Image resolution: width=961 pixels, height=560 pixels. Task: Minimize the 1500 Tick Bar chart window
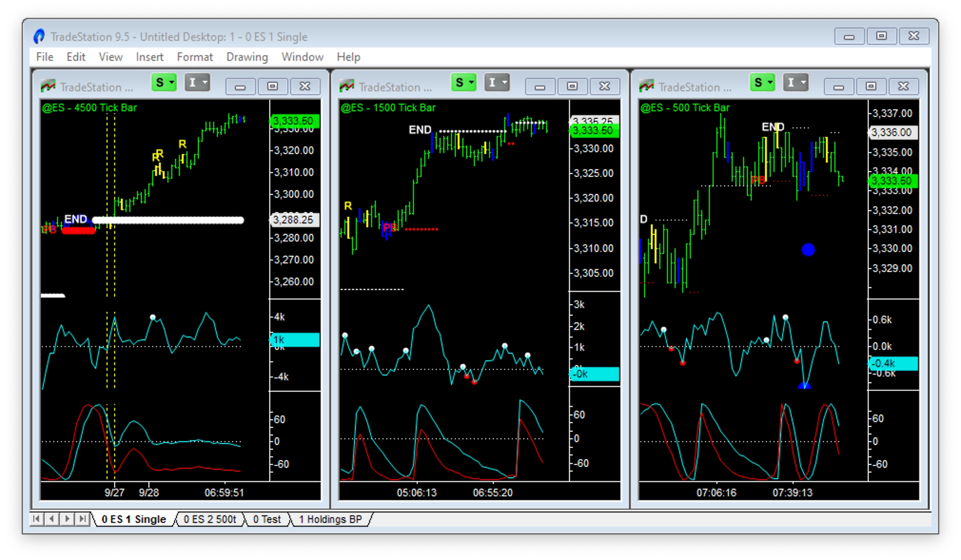[540, 87]
